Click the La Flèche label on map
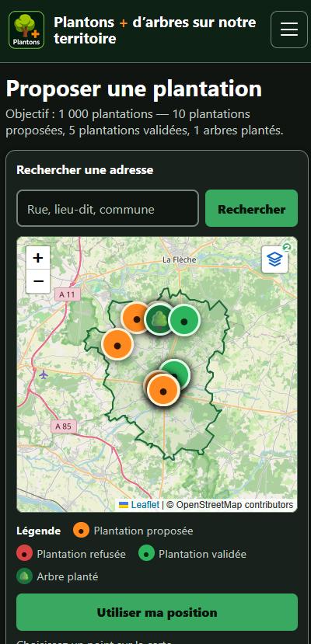Screen dimensions: 311x644 click(179, 259)
